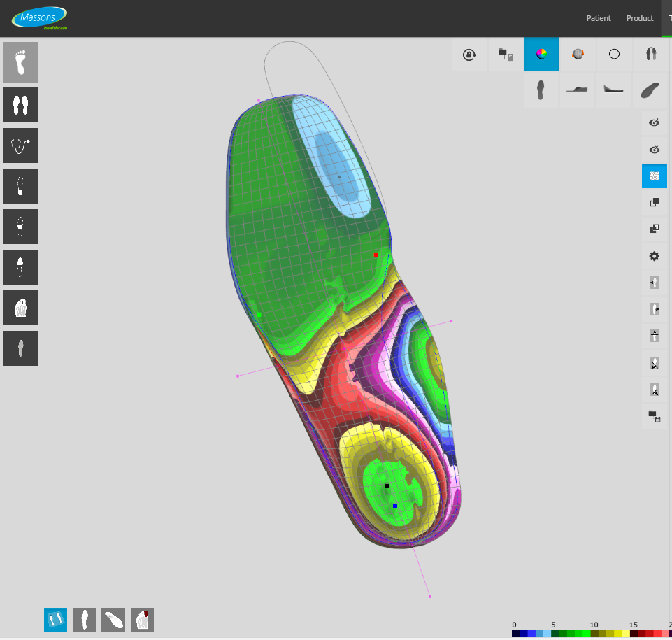Click the rotation lock icon

pos(469,55)
